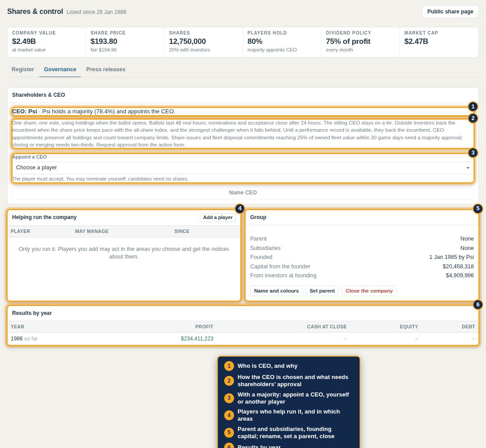Click the DEBT column header
Image resolution: width=486 pixels, height=448 pixels.
click(469, 327)
